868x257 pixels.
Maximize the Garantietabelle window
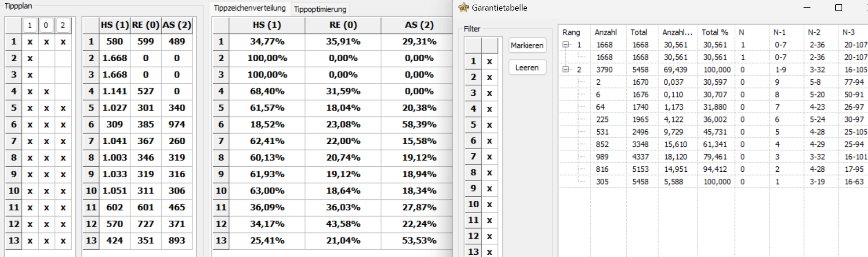pyautogui.click(x=839, y=7)
